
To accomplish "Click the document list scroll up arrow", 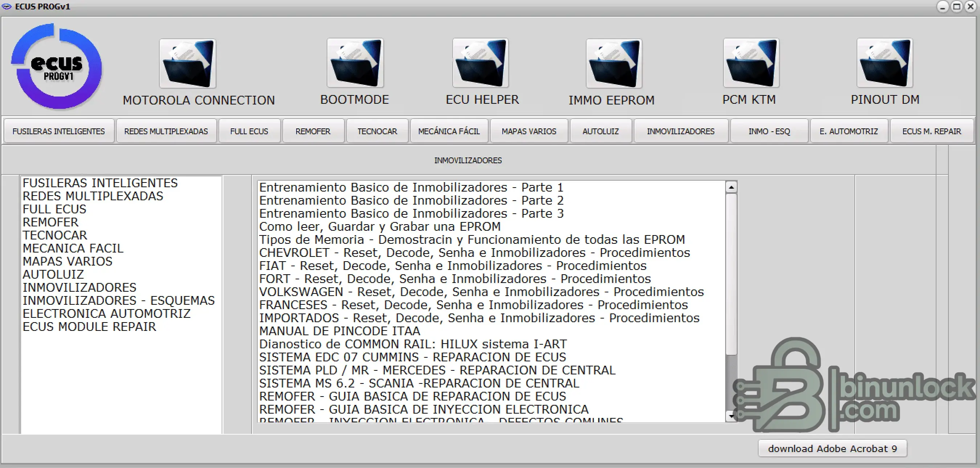I will 731,187.
